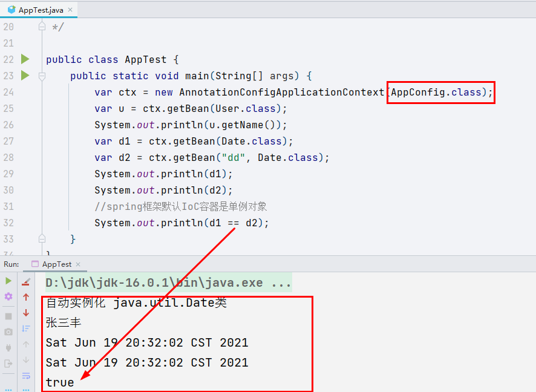
Task: Collapse main method fold marker on line 23
Action: pos(42,76)
